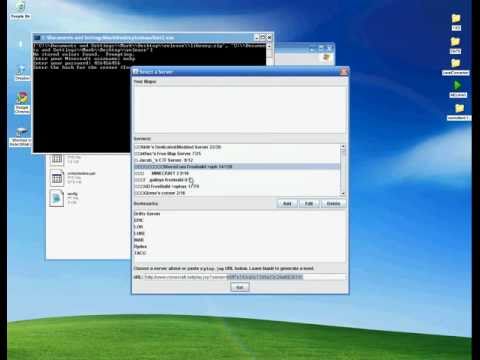Click the Select a Server window icon
Viewport: 480px width, 360px height.
136,71
